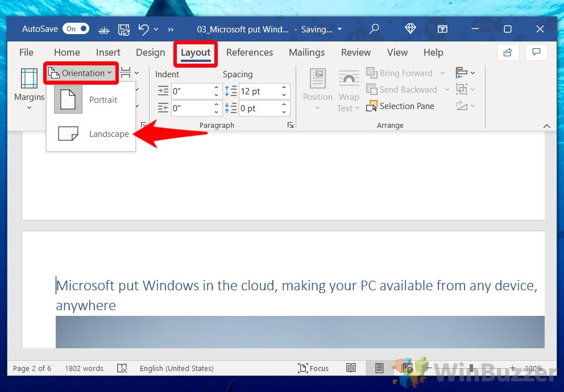Undo the last action

143,30
